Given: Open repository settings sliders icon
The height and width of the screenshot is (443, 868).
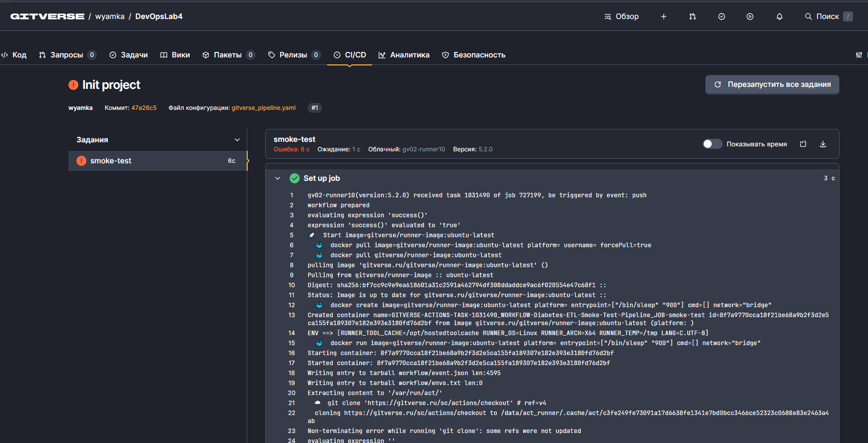Looking at the screenshot, I should pos(859,55).
